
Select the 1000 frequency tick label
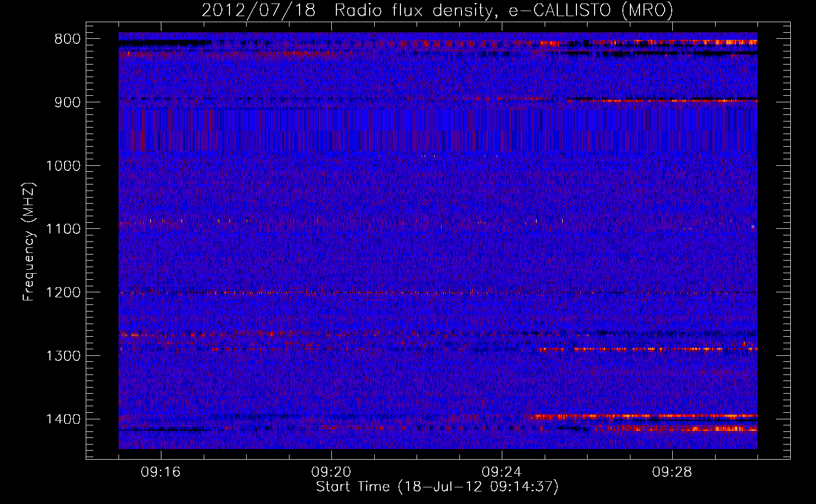tap(63, 166)
